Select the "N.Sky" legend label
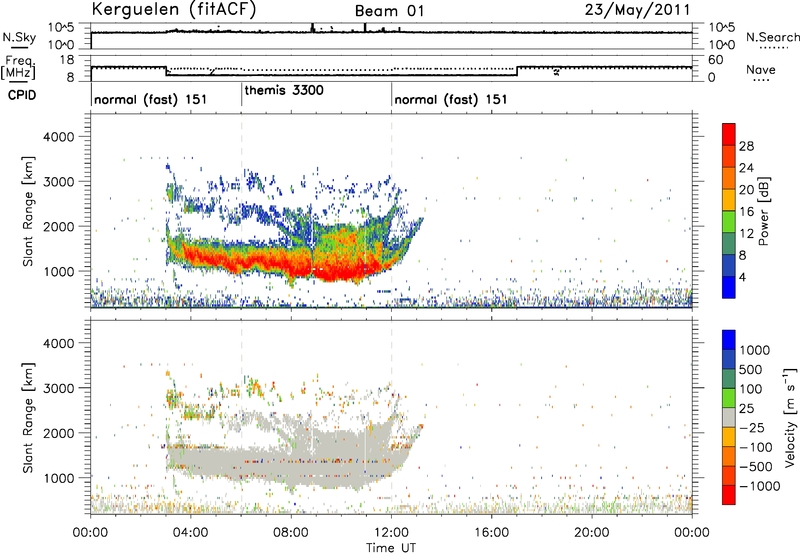This screenshot has height=554, width=800. point(19,37)
